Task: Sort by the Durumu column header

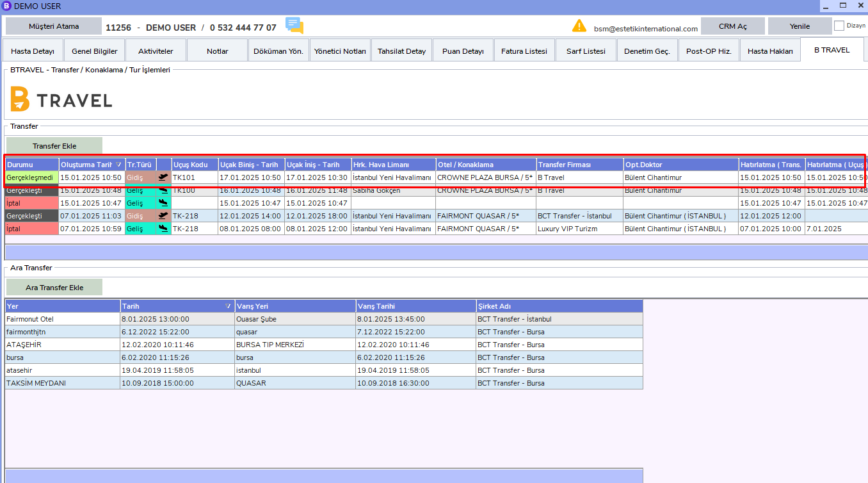Action: (32, 165)
